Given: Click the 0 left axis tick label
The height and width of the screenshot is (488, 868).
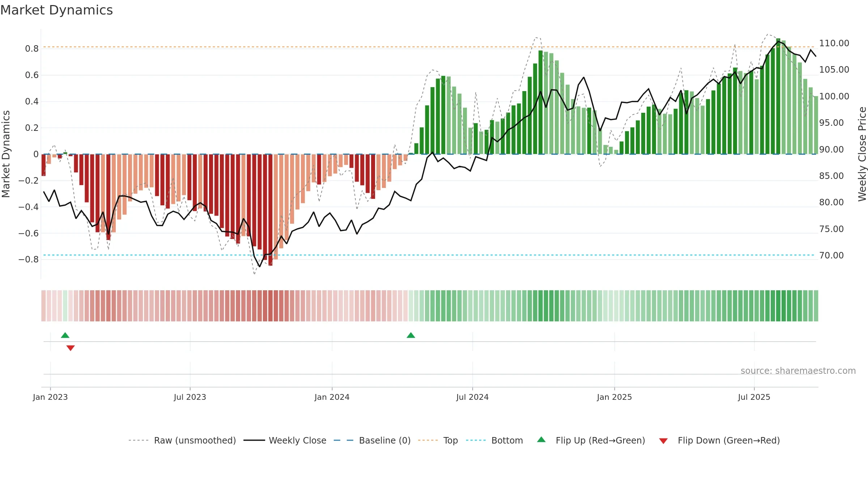Looking at the screenshot, I should tap(36, 154).
